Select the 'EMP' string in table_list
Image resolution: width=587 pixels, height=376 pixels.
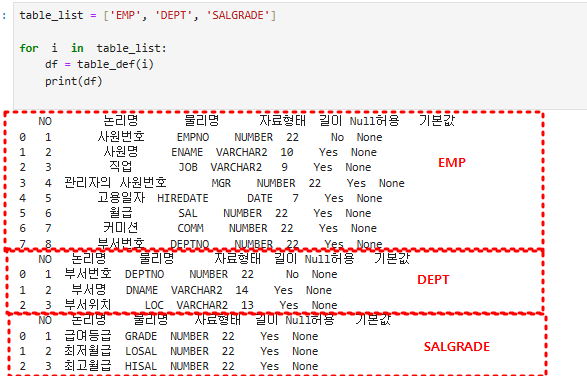[x=125, y=15]
